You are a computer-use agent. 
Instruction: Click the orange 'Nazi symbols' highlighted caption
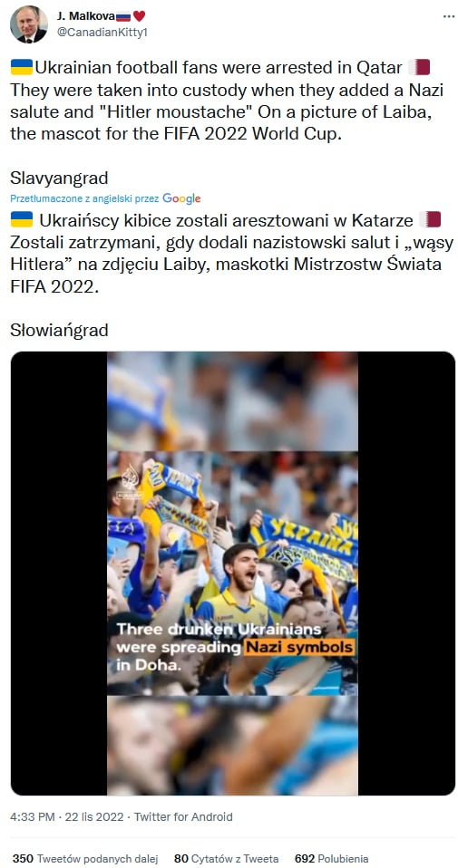(x=299, y=647)
